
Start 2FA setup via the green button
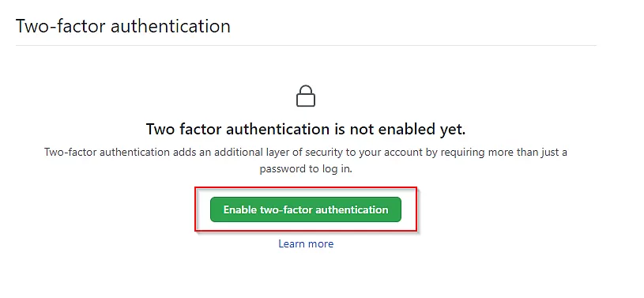click(306, 209)
